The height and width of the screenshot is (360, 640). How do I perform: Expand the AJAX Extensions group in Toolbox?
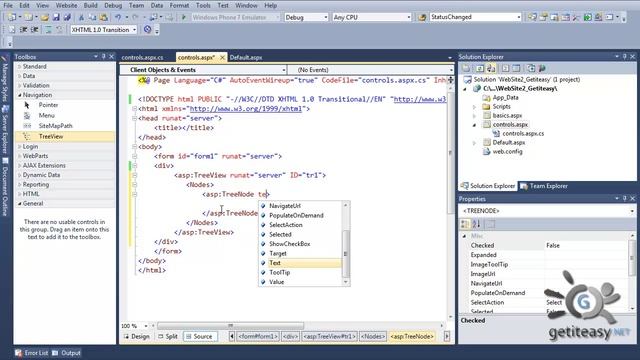click(x=20, y=165)
